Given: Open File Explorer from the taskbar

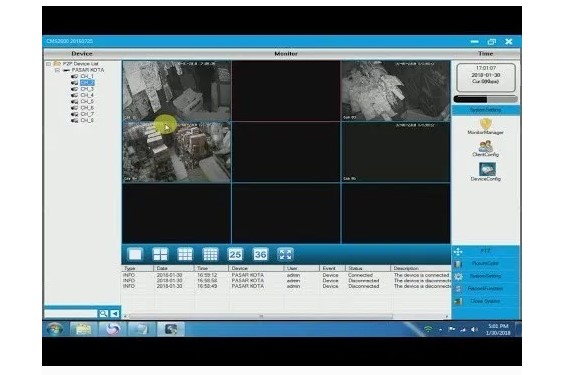Looking at the screenshot, I should pyautogui.click(x=83, y=329).
